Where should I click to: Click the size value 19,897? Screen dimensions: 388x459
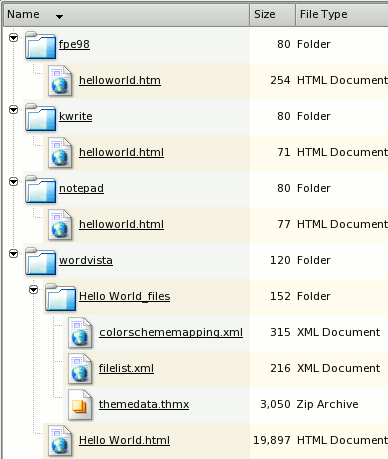(272, 440)
